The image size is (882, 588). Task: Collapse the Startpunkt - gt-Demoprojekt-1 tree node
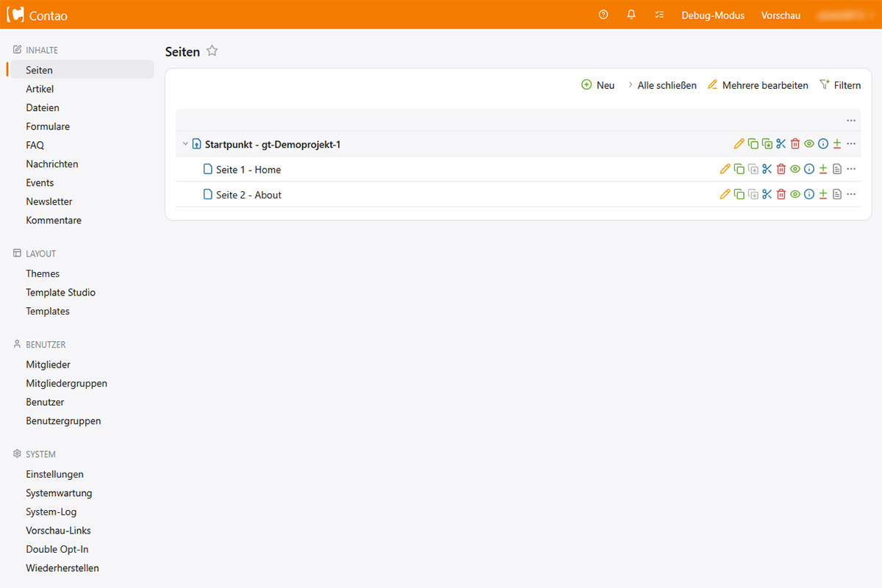pos(185,144)
